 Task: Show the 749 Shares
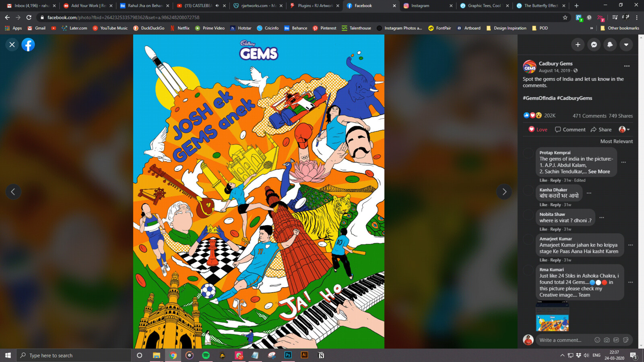point(621,116)
